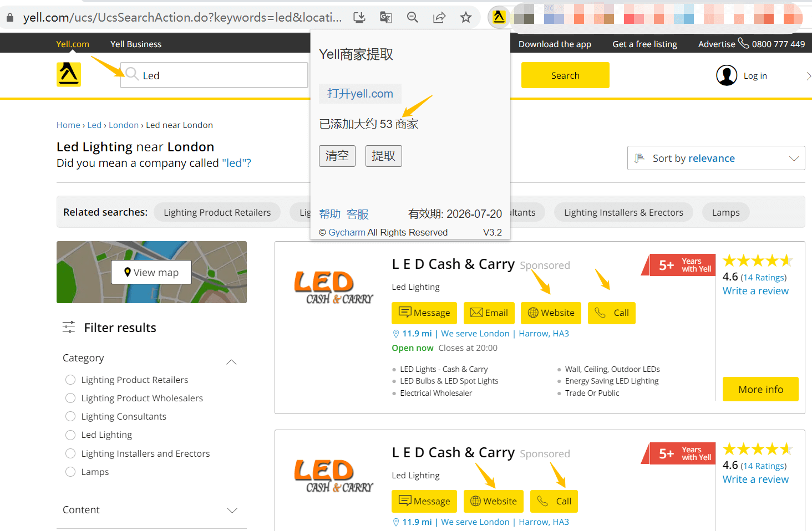Click the yellow Yell logo
This screenshot has height=531, width=812.
69,74
